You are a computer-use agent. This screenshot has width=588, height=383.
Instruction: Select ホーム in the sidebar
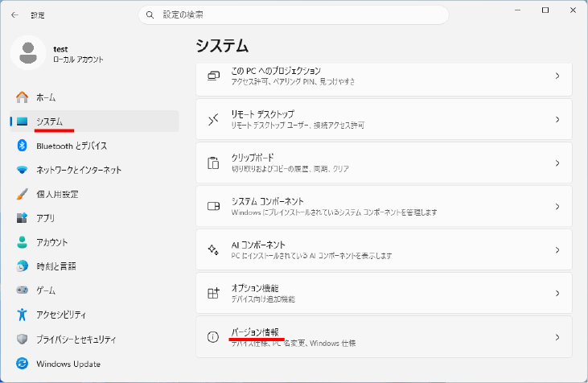click(x=94, y=97)
